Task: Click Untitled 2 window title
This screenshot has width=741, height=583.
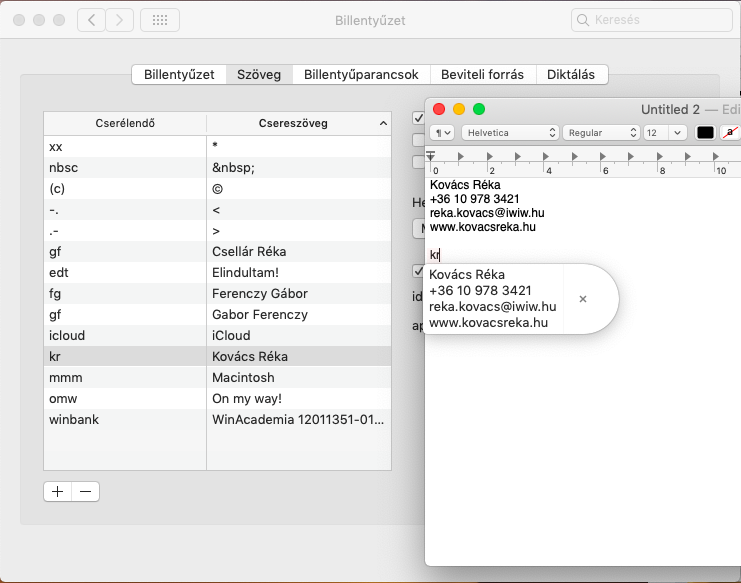Action: click(670, 110)
